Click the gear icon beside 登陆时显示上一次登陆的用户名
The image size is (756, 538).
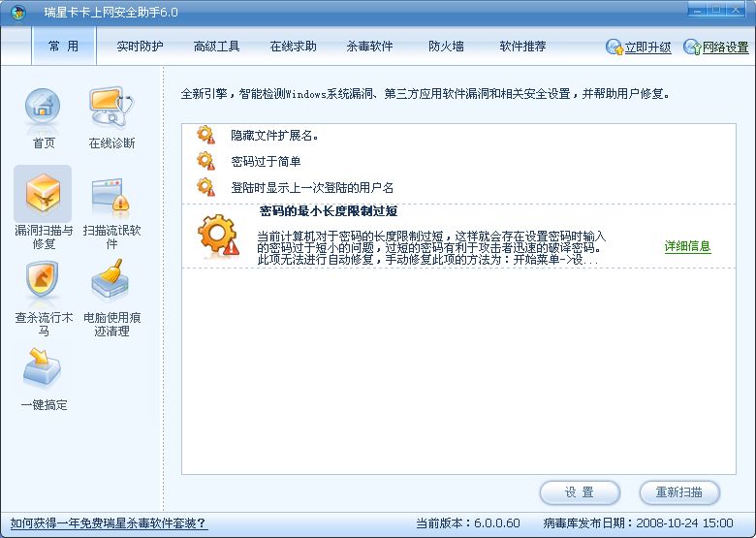pos(205,186)
